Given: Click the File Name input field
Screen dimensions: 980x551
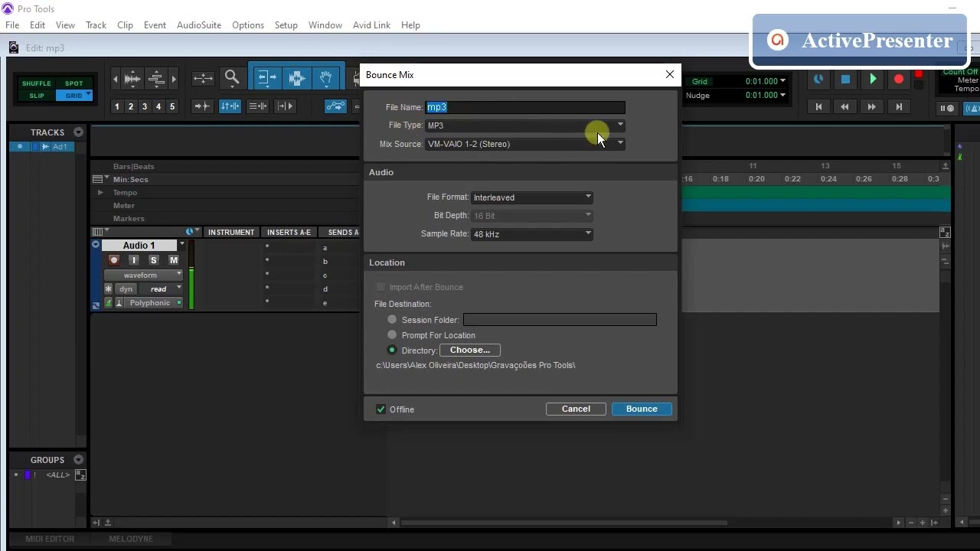Looking at the screenshot, I should (525, 107).
